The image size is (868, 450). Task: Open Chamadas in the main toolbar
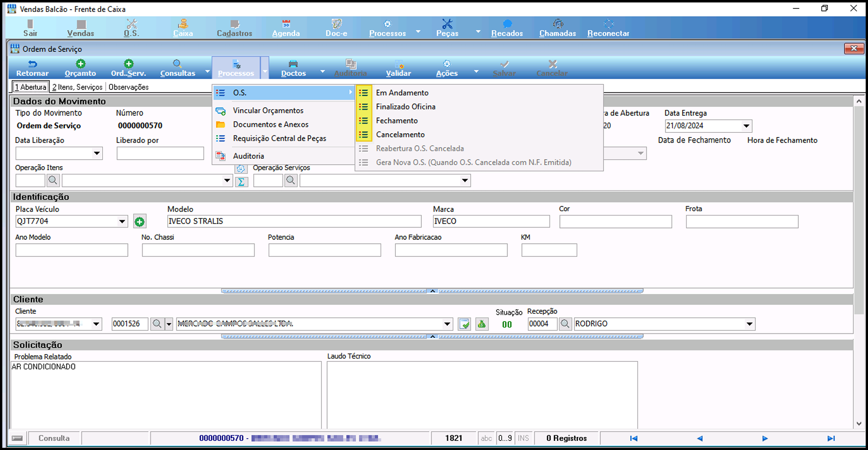[x=558, y=28]
